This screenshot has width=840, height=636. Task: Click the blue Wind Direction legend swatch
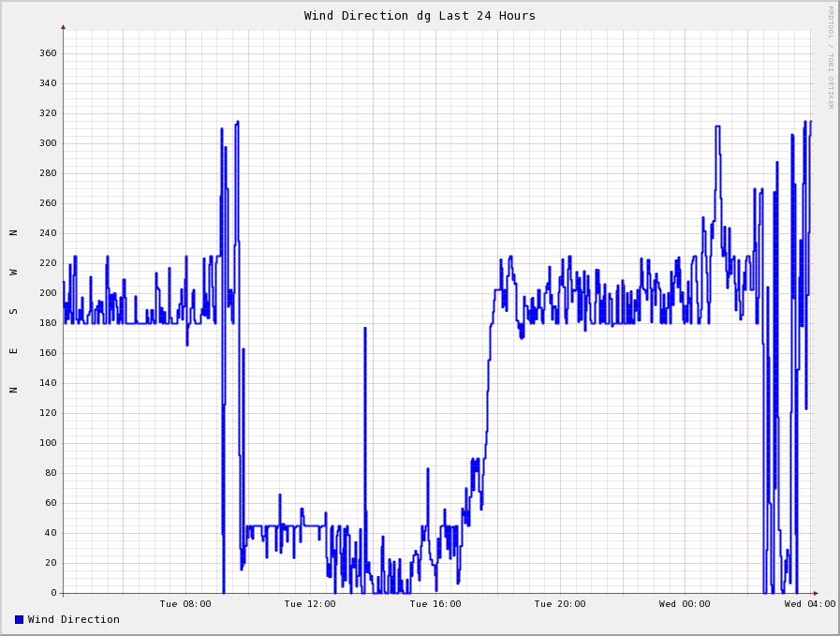[19, 619]
